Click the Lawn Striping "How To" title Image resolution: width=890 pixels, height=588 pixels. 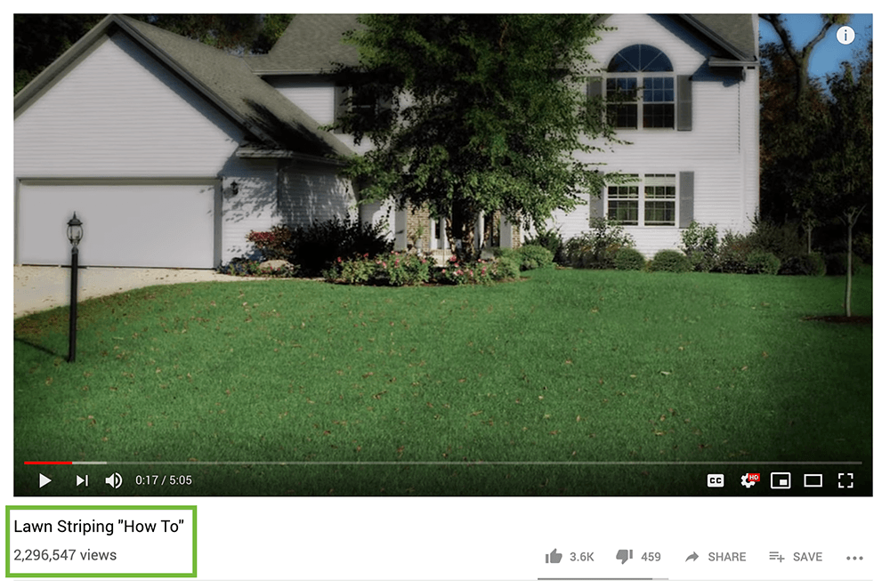click(99, 526)
